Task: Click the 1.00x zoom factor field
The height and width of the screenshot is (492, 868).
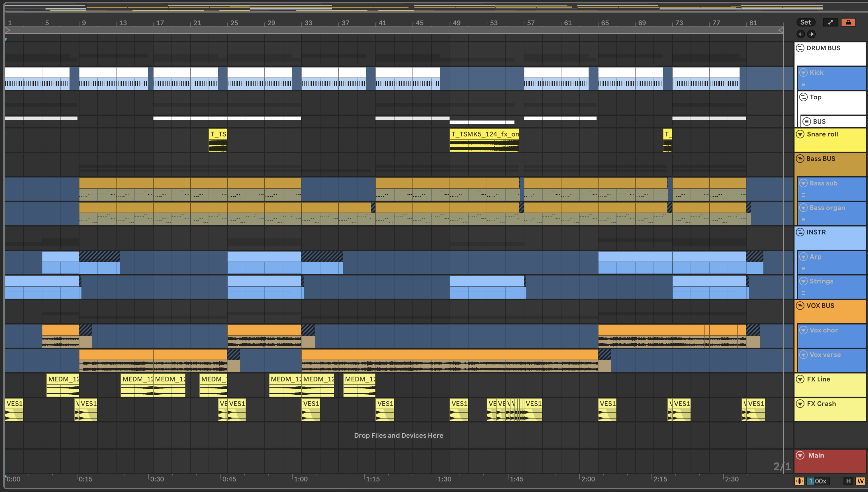Action: point(817,481)
